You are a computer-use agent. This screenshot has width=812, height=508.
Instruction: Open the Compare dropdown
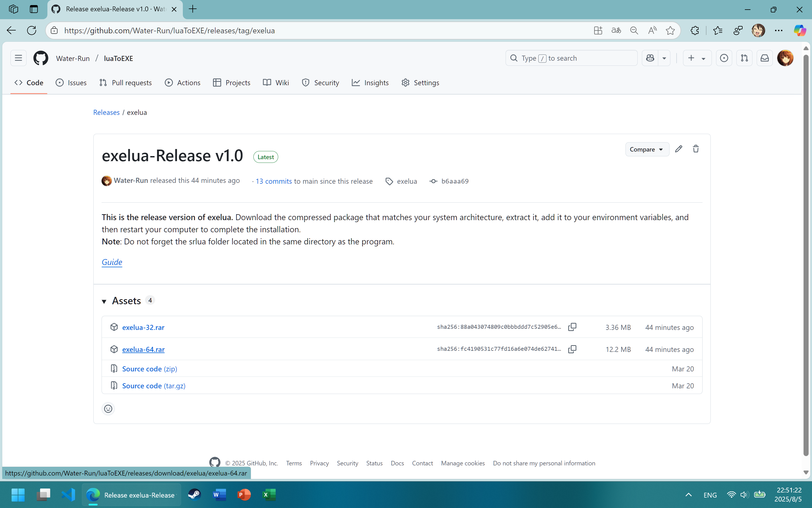pyautogui.click(x=646, y=149)
